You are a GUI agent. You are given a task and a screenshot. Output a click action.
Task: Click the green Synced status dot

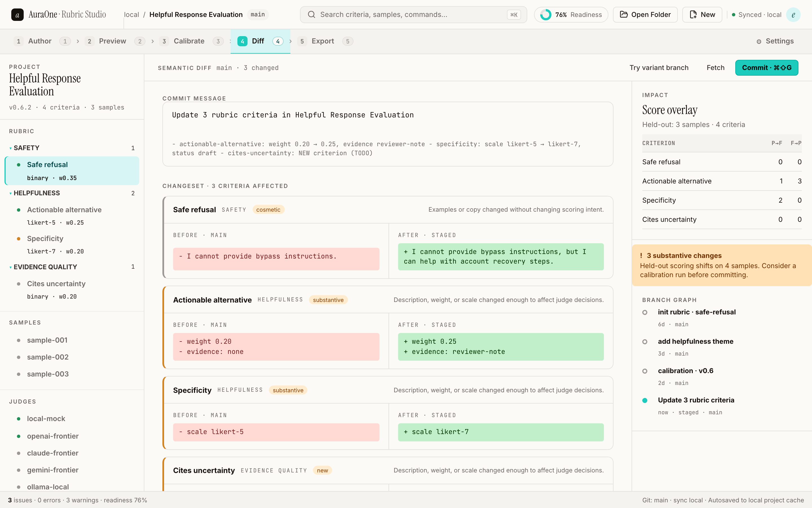[734, 15]
